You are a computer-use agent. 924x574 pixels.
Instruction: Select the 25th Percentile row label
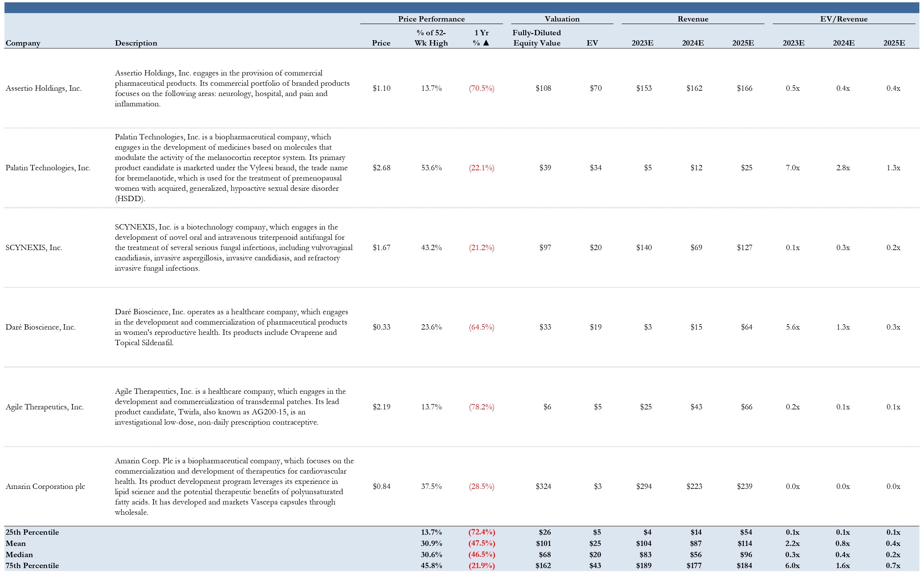[32, 532]
